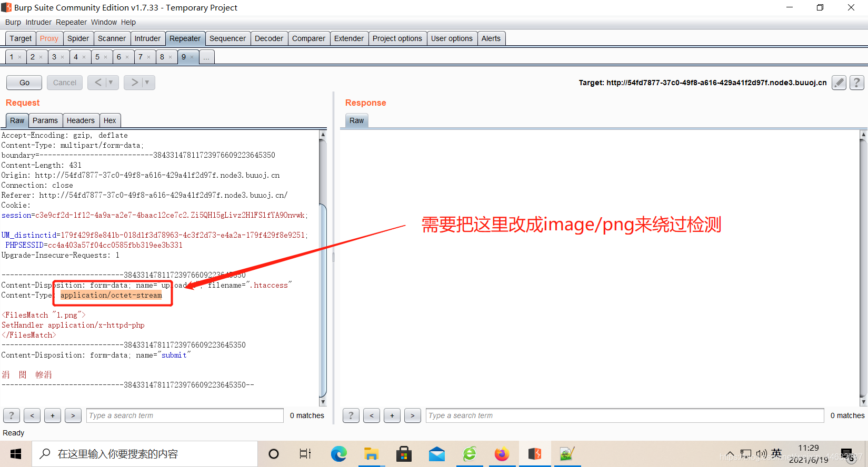Open Firefox from the taskbar
Screen dimensions: 868x467
pyautogui.click(x=502, y=454)
